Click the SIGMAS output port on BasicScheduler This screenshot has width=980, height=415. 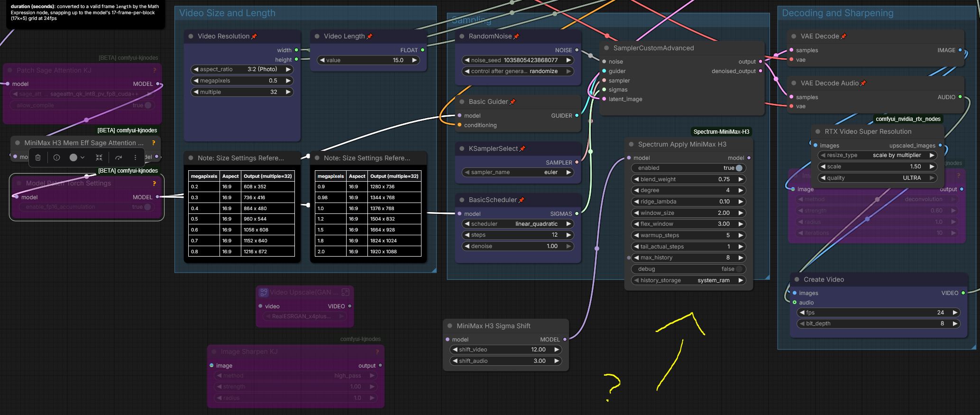click(577, 214)
